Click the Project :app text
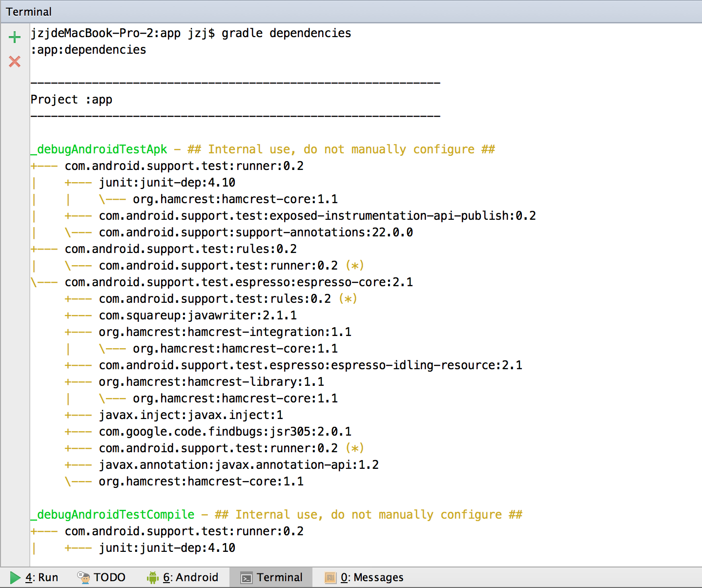Screen dimensions: 702x588 click(x=71, y=99)
